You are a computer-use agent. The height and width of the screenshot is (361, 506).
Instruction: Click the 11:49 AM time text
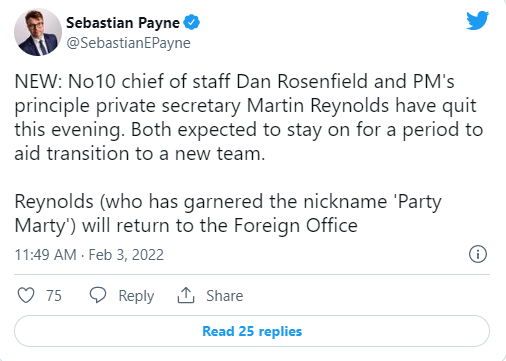pos(45,255)
